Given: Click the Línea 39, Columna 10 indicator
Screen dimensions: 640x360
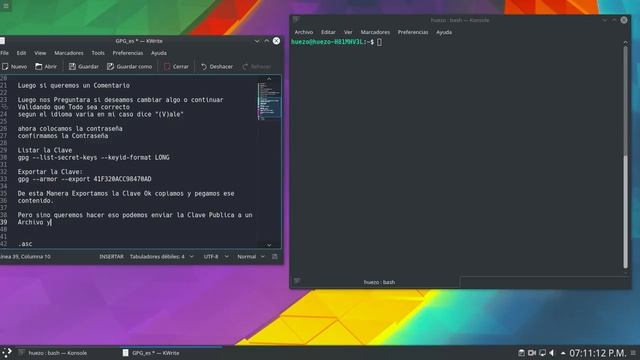Looking at the screenshot, I should pyautogui.click(x=25, y=257).
